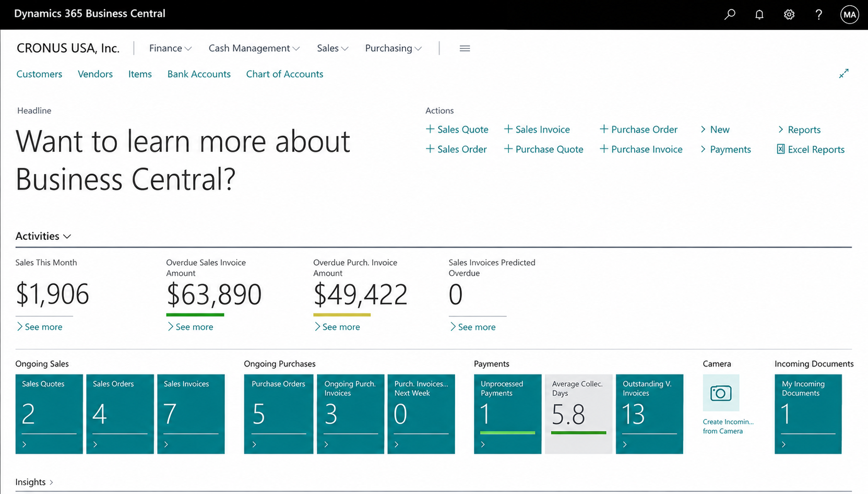Open Bank Accounts
Screen dimensions: 868x494
[199, 74]
